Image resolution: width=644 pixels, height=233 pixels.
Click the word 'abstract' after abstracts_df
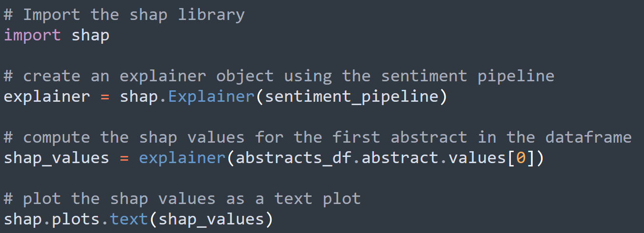point(400,158)
